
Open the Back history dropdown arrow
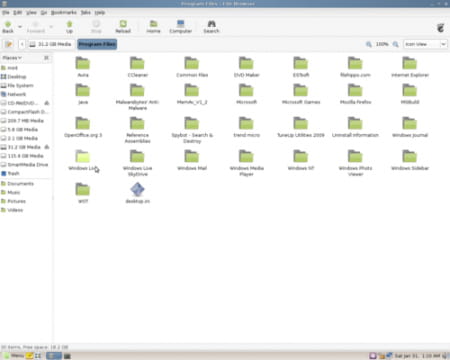tap(20, 26)
